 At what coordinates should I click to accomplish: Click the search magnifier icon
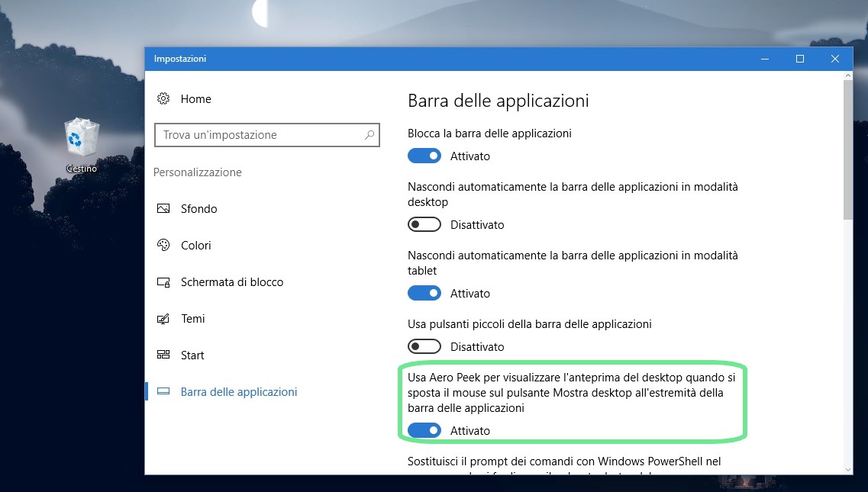coord(369,135)
